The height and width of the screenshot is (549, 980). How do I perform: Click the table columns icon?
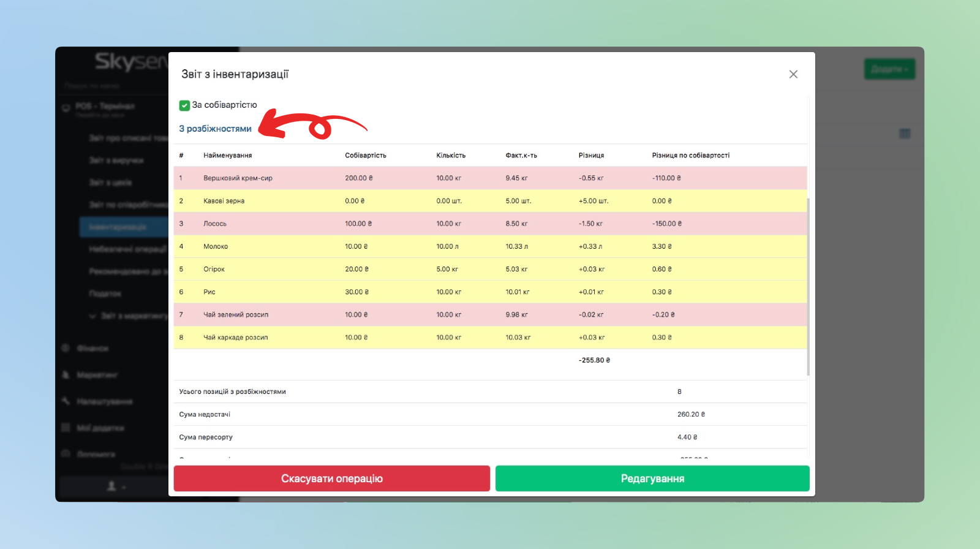[905, 134]
